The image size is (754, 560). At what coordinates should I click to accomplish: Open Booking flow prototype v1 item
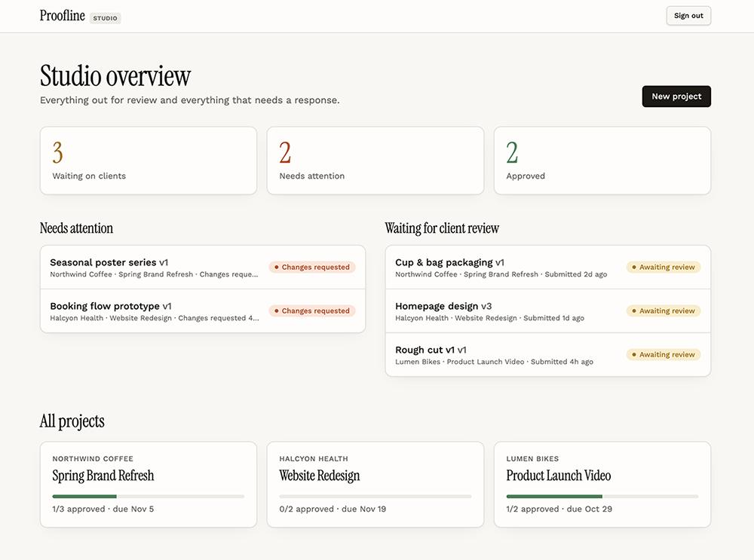[203, 311]
